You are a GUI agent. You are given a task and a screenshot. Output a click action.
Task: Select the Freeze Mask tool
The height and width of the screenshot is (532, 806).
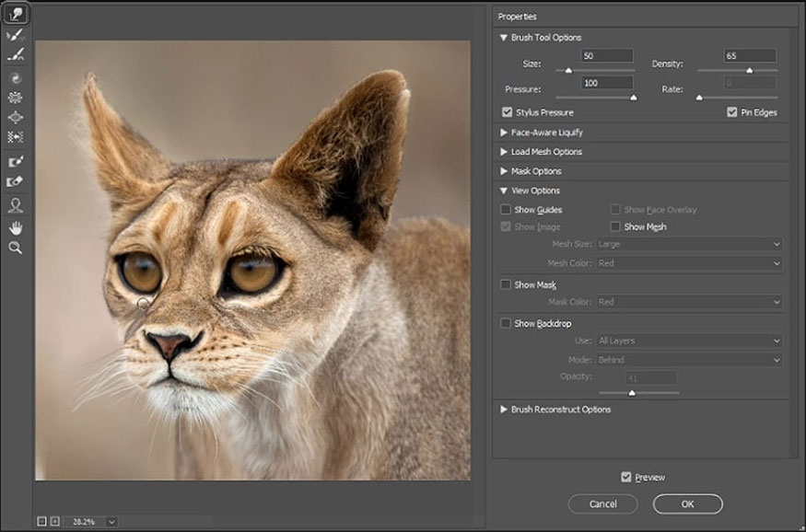tap(15, 161)
